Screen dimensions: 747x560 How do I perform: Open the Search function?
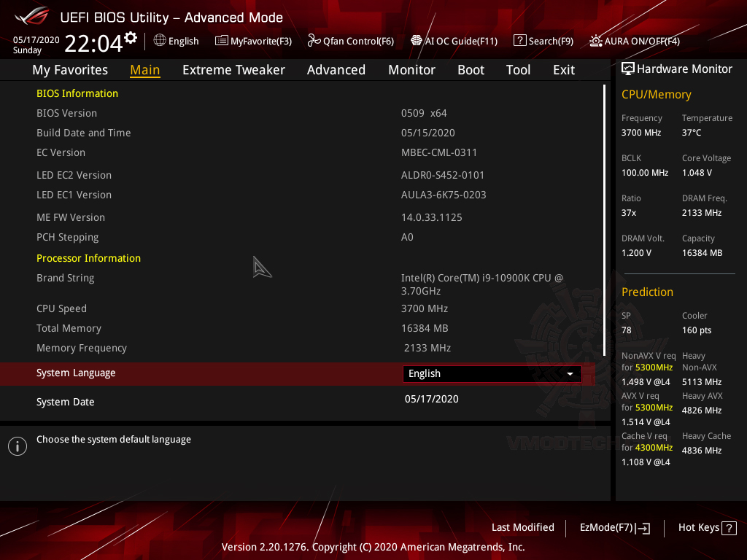click(543, 41)
